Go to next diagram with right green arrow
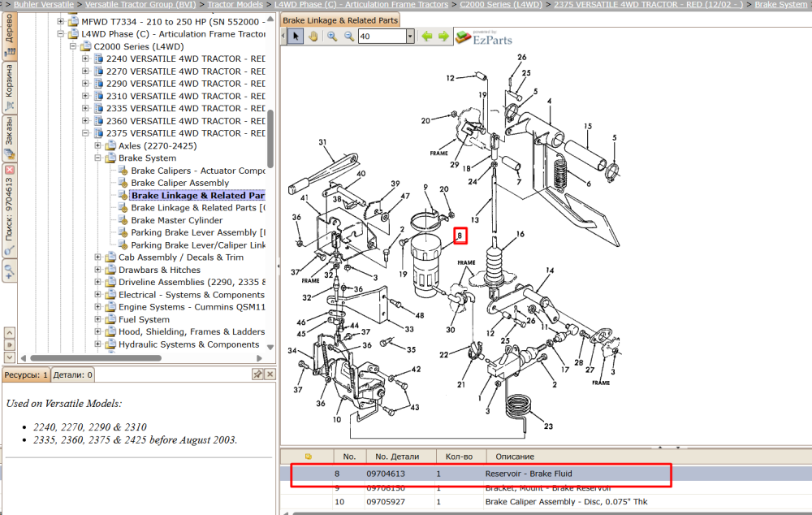This screenshot has width=812, height=515. pos(444,37)
